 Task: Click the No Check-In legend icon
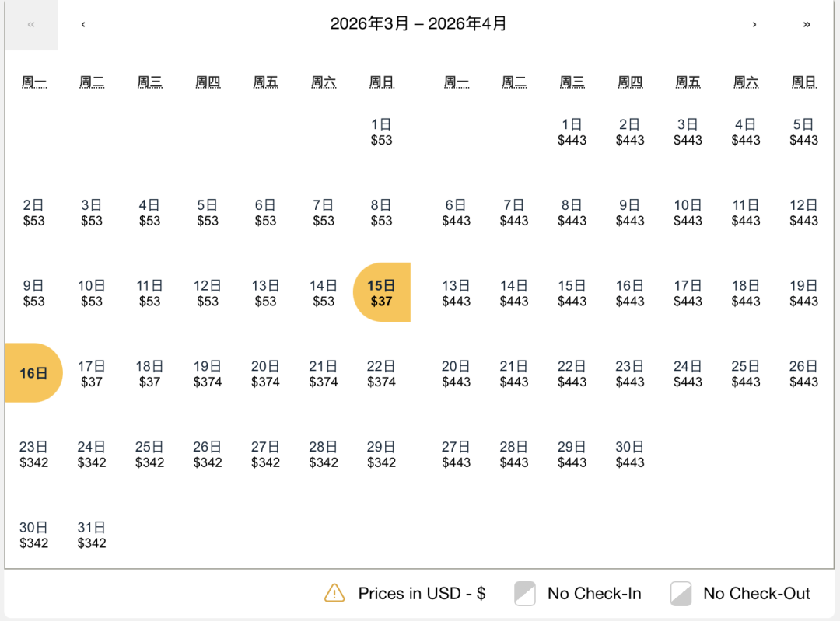pyautogui.click(x=524, y=593)
